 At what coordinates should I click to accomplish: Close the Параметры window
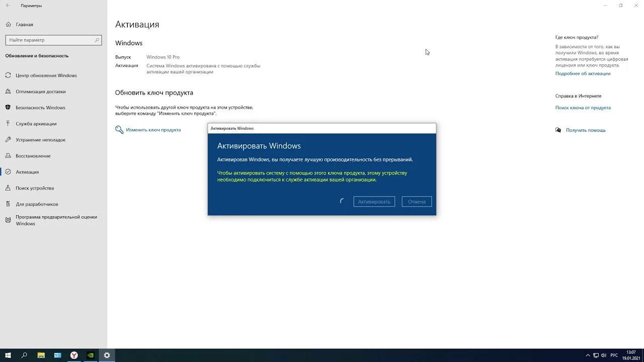[x=636, y=6]
